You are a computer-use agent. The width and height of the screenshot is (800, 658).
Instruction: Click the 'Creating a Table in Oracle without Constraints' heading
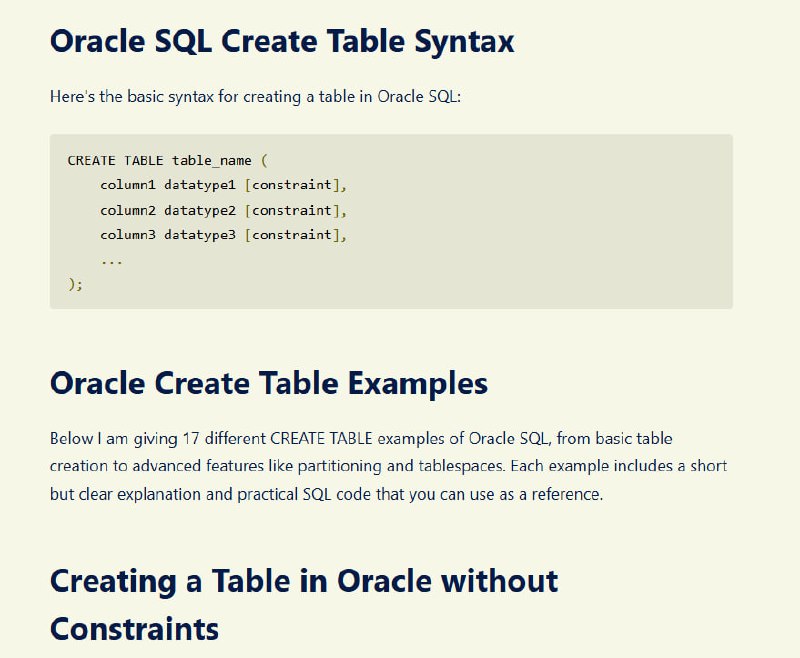(304, 604)
